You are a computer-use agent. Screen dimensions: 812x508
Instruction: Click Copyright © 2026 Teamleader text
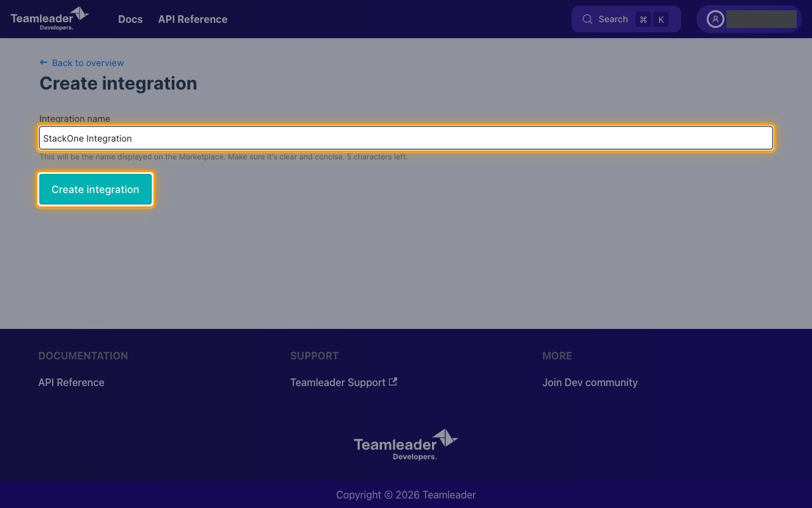coord(406,495)
